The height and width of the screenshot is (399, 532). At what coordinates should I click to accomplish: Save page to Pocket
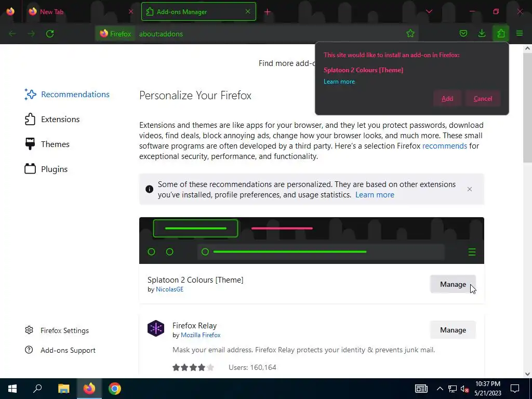coord(463,33)
